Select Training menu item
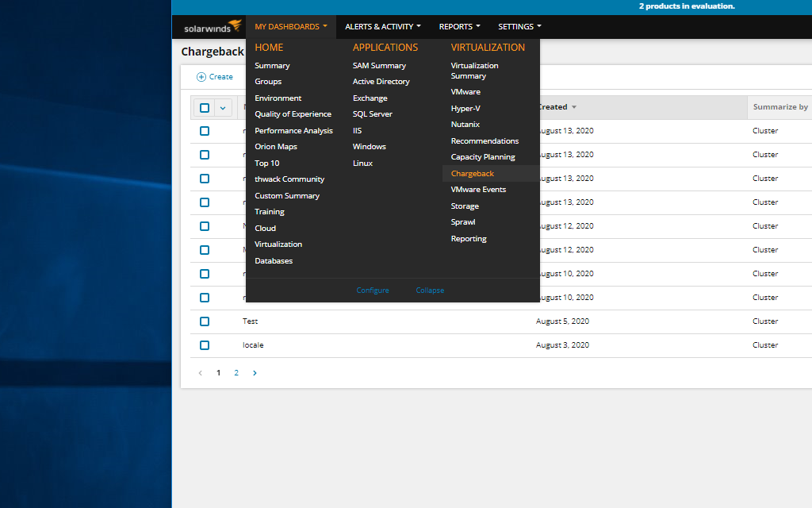This screenshot has height=508, width=812. pos(270,212)
